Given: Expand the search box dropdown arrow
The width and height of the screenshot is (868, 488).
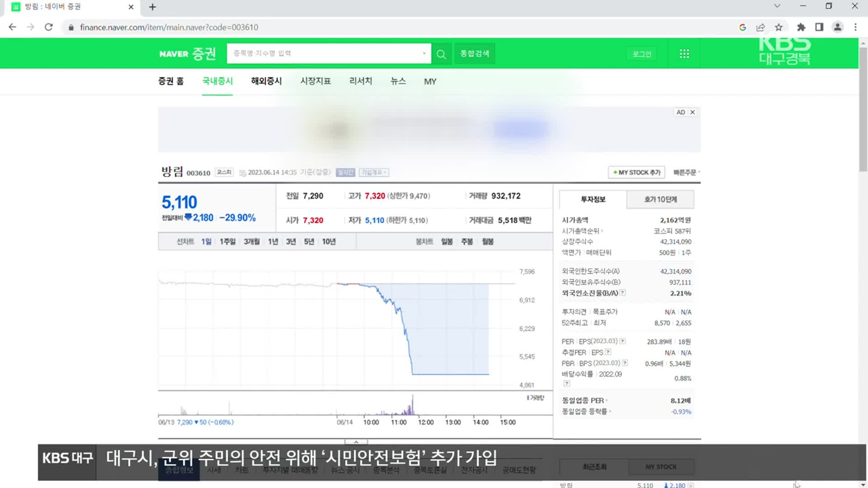Looking at the screenshot, I should (424, 53).
